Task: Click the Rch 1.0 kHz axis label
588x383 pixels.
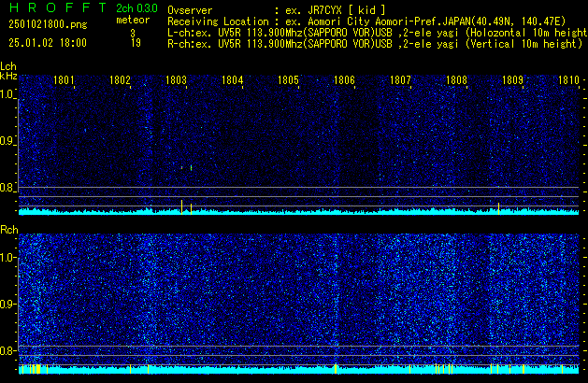Action: pyautogui.click(x=7, y=258)
